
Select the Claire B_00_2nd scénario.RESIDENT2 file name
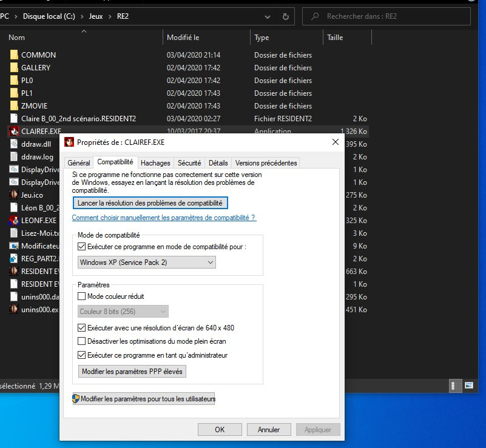coord(78,118)
